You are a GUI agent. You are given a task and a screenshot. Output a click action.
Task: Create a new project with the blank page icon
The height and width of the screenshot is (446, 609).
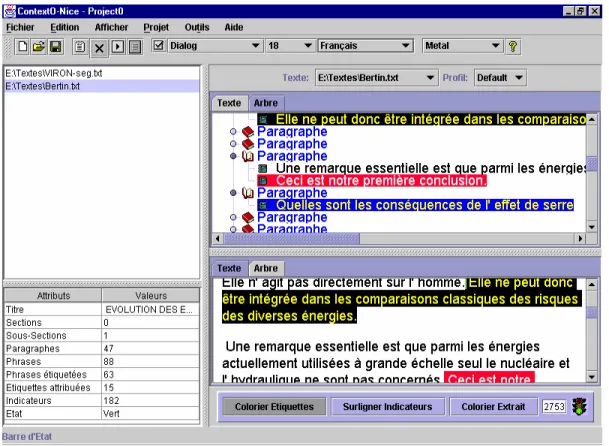pyautogui.click(x=22, y=47)
